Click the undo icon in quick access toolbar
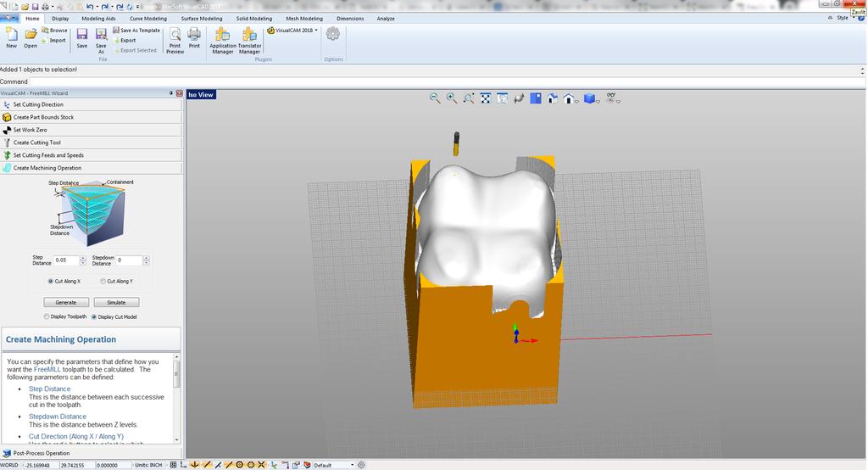 (90, 7)
